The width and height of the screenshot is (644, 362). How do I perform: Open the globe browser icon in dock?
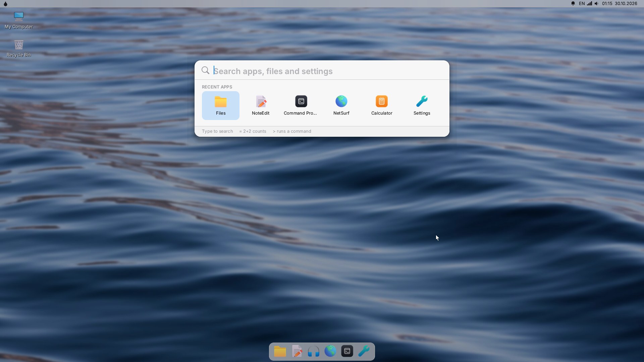[x=330, y=351]
